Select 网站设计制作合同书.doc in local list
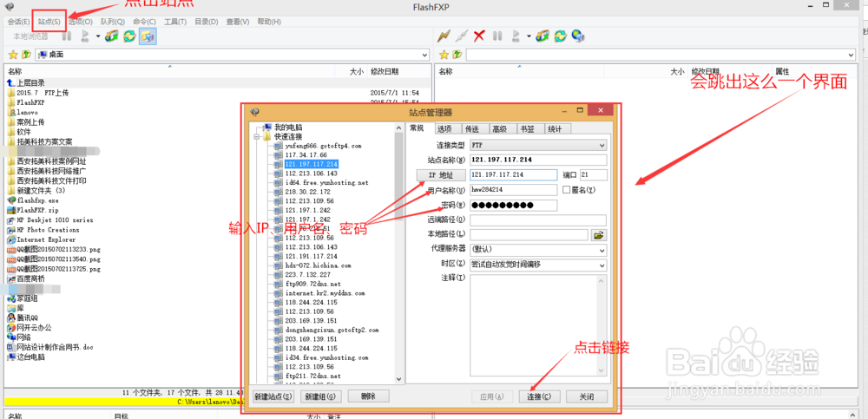The width and height of the screenshot is (868, 419). click(55, 347)
